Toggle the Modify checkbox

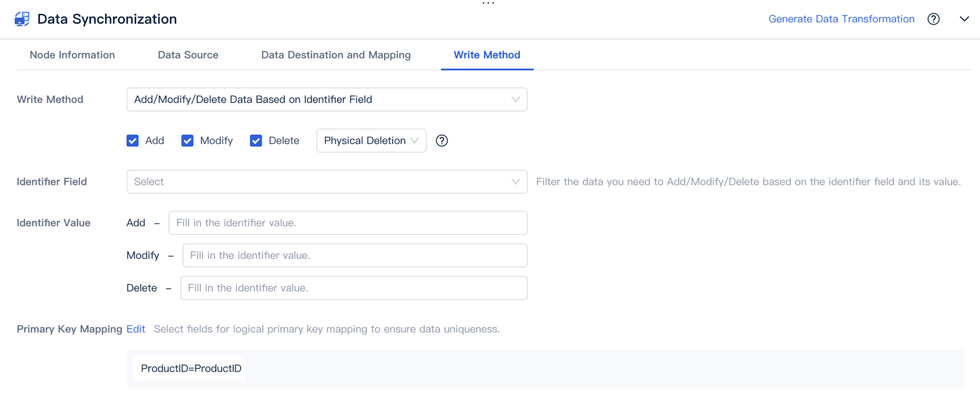pos(187,140)
